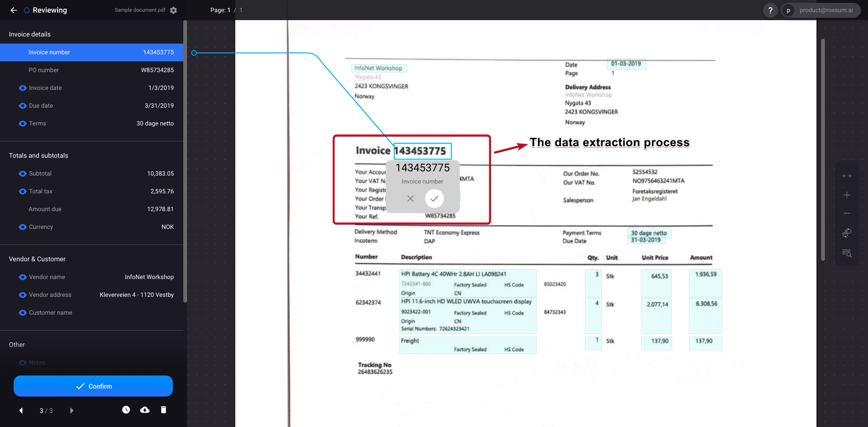Screen dimensions: 868x427
Task: Accept extracted invoice number with checkmark
Action: [434, 198]
